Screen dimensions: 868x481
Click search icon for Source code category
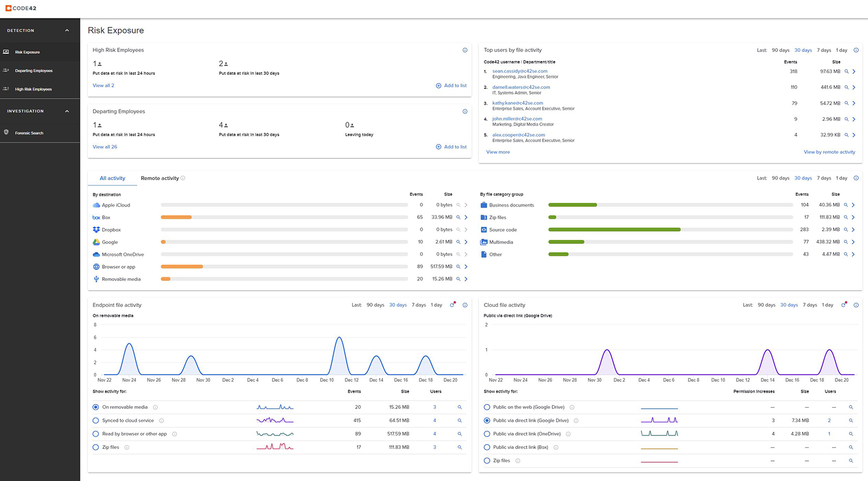846,230
